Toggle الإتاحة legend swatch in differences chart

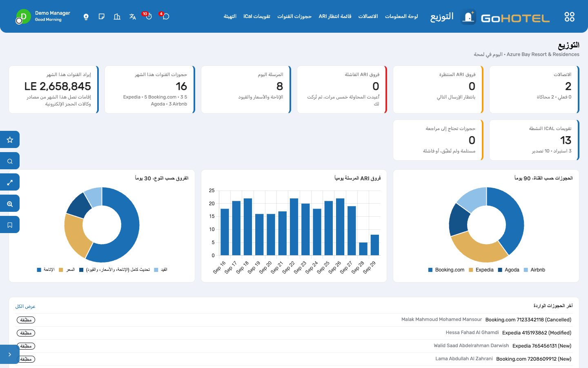(x=39, y=270)
